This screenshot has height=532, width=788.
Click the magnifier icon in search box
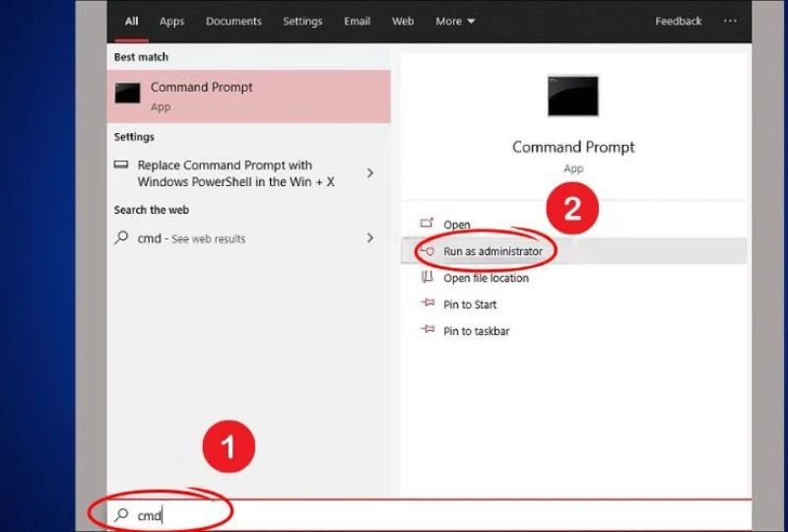[x=121, y=514]
